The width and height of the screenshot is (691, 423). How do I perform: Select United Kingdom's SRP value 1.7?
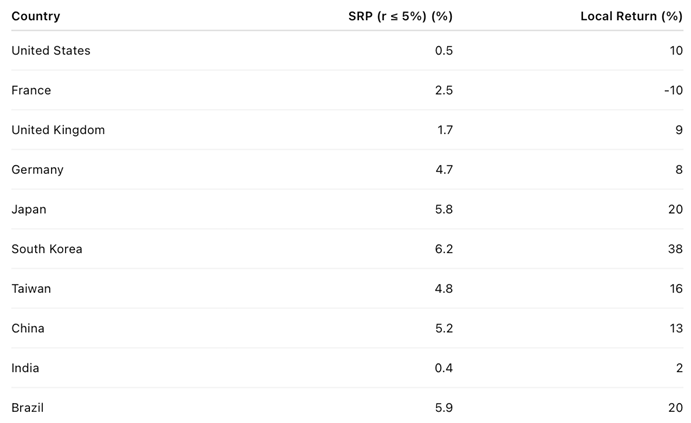pos(444,130)
